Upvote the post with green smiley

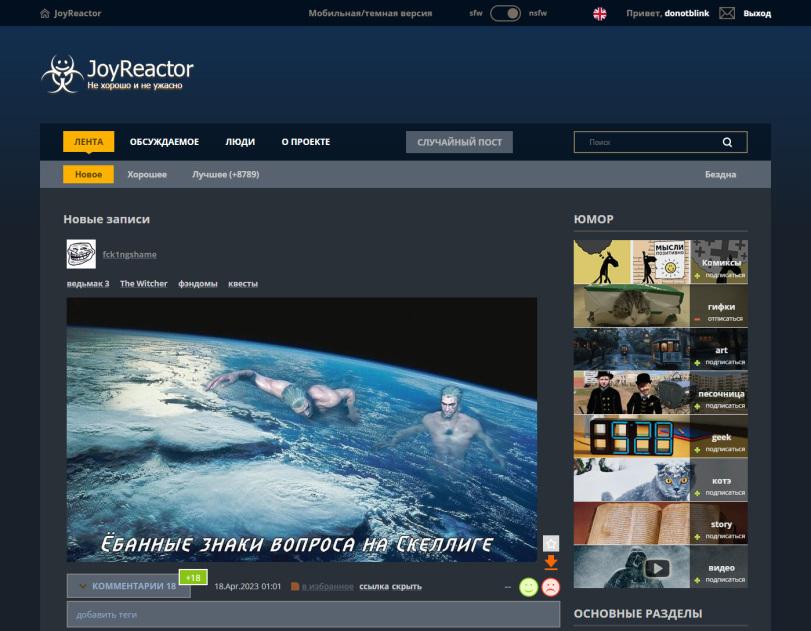pyautogui.click(x=529, y=587)
